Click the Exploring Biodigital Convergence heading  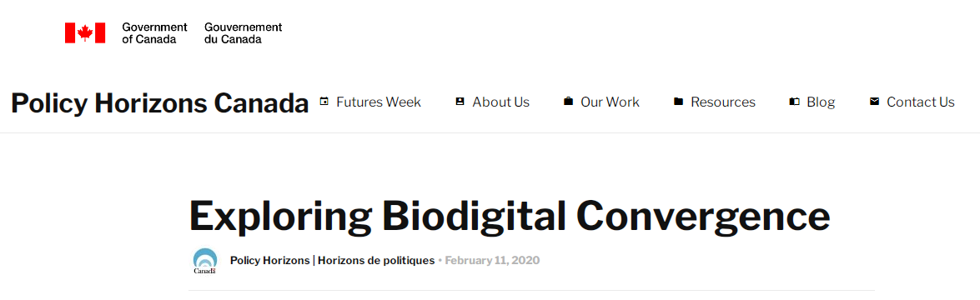tap(510, 216)
